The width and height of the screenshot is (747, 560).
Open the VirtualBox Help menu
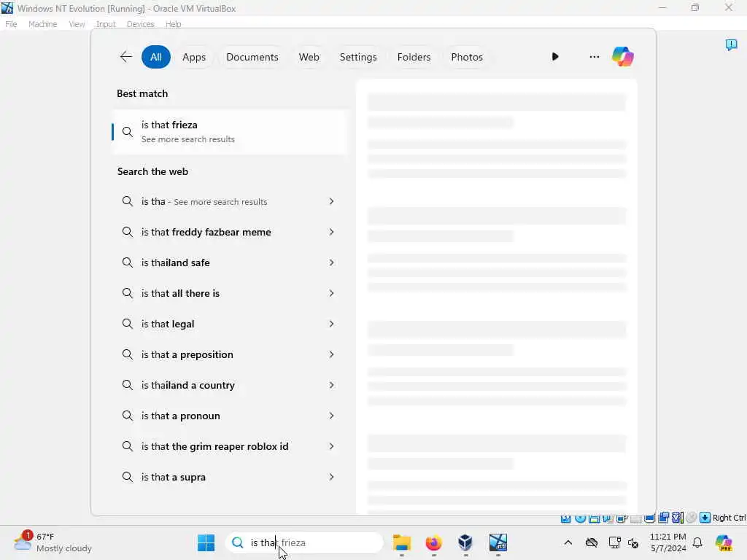174,24
